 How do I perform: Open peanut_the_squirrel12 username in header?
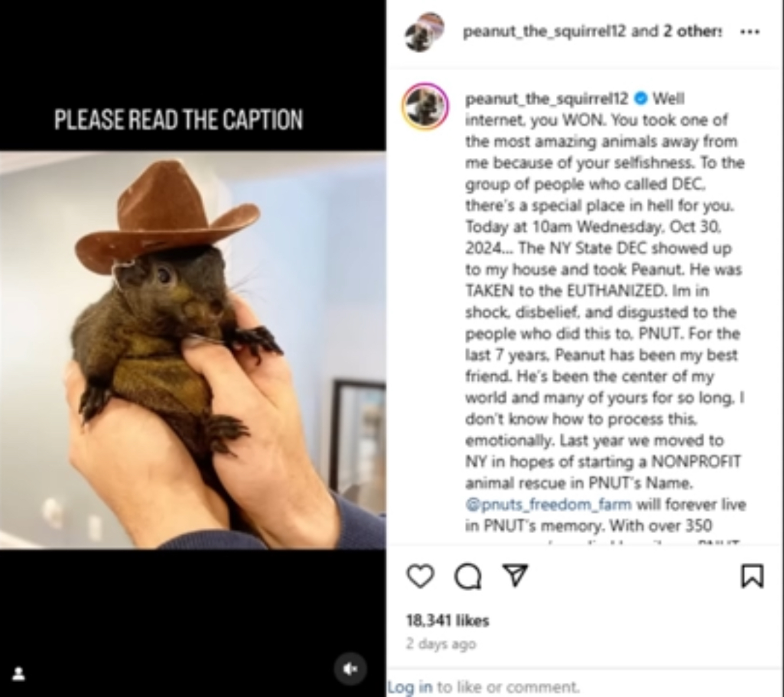pos(544,31)
